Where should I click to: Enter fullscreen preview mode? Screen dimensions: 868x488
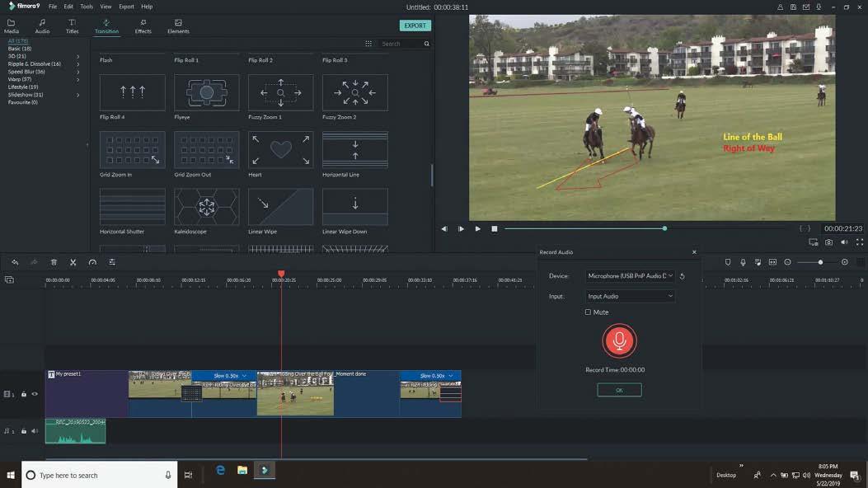[x=860, y=242]
